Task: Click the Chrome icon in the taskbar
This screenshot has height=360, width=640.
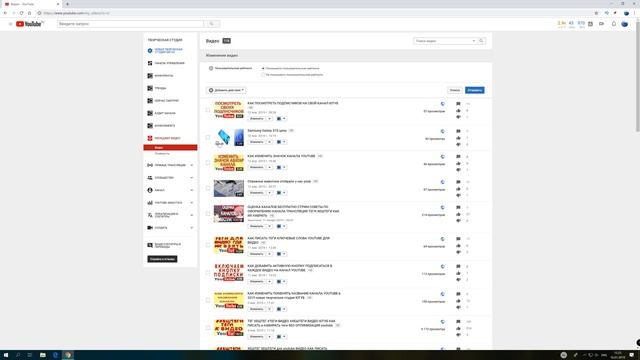Action: click(x=68, y=355)
